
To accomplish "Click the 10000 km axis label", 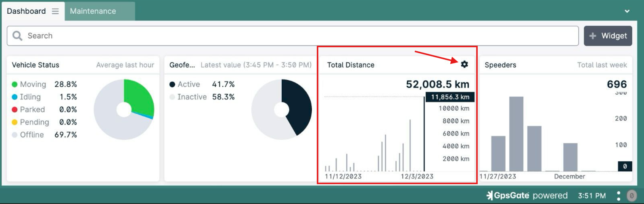I will click(454, 109).
